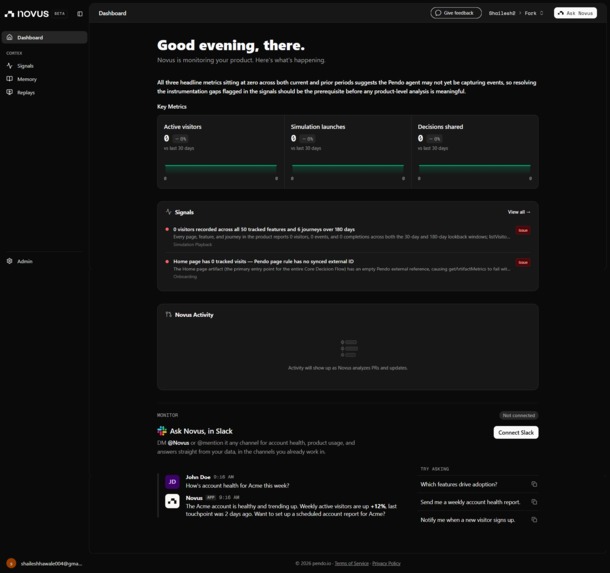This screenshot has width=610, height=573.
Task: Click the Not connected status badge
Action: pos(519,415)
